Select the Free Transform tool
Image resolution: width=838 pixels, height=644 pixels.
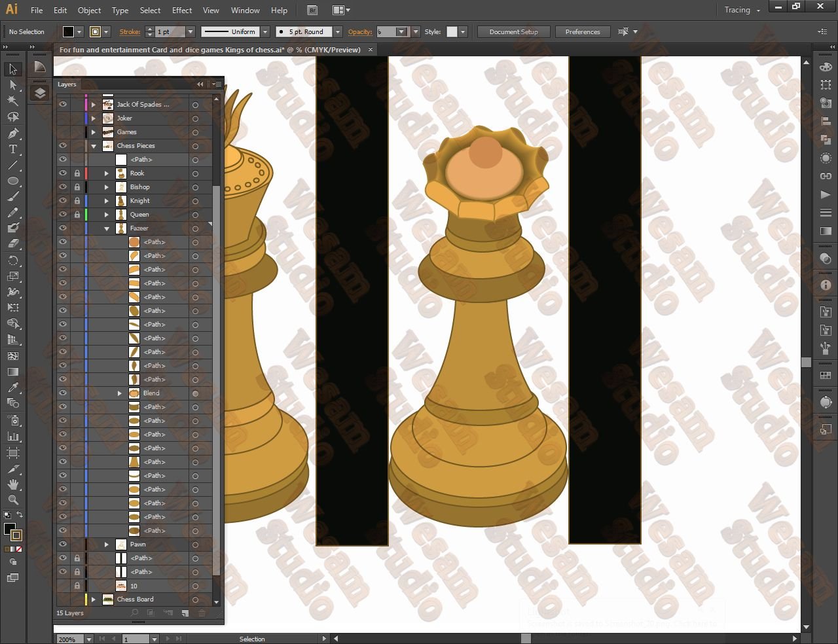pyautogui.click(x=12, y=308)
